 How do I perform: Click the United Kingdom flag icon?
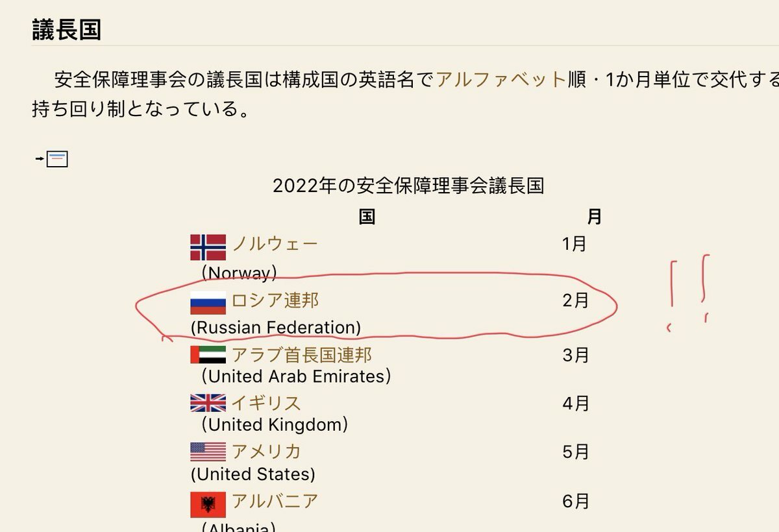(x=208, y=403)
